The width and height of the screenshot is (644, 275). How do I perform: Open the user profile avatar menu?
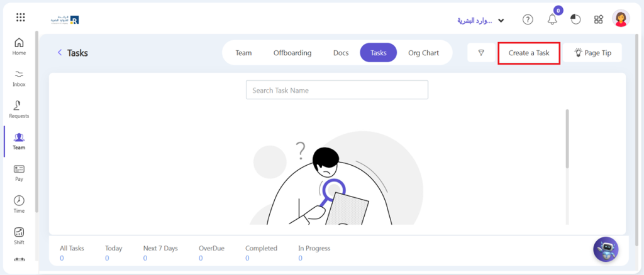[621, 19]
